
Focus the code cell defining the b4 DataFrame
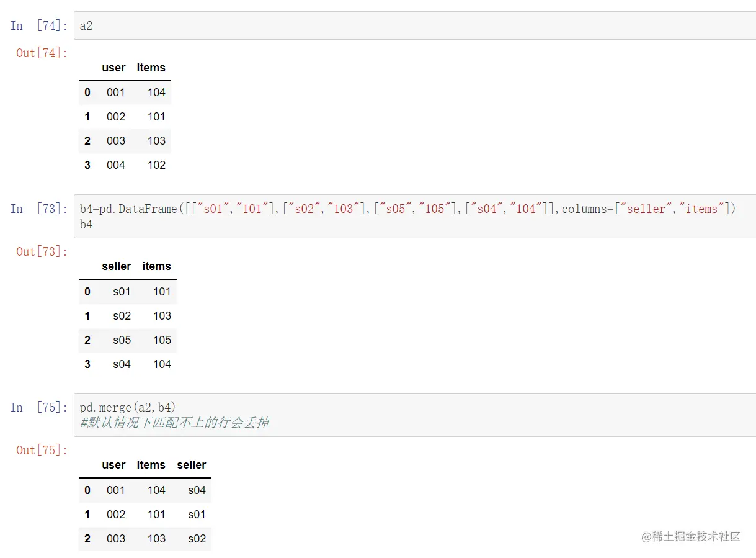click(x=414, y=216)
